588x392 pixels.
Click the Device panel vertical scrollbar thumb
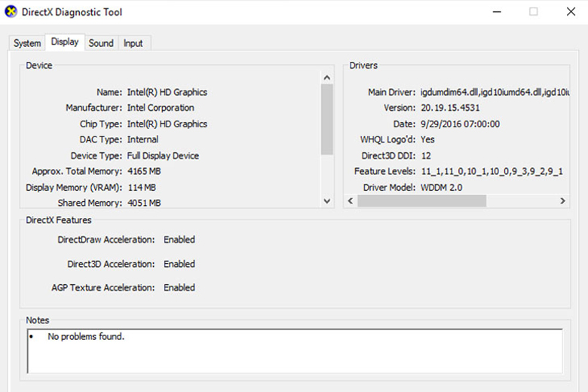(x=327, y=118)
